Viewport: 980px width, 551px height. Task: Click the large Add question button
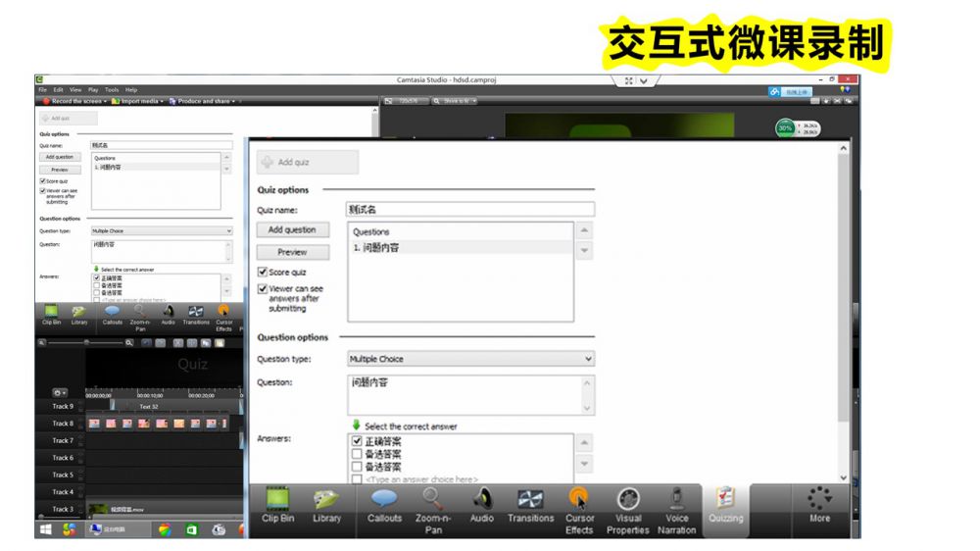292,229
